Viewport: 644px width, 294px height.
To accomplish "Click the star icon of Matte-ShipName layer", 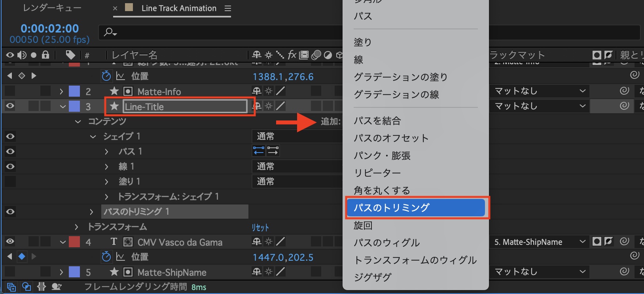I will pos(114,272).
